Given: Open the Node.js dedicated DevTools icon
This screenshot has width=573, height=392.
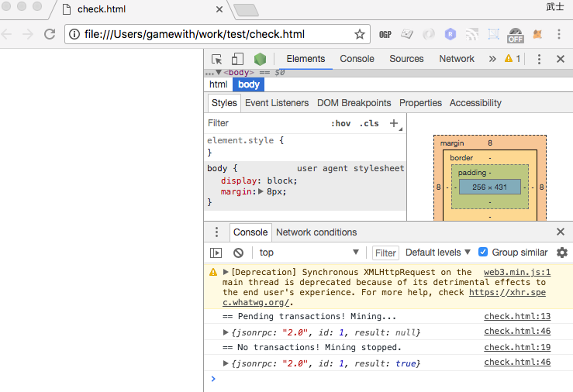Looking at the screenshot, I should click(260, 59).
